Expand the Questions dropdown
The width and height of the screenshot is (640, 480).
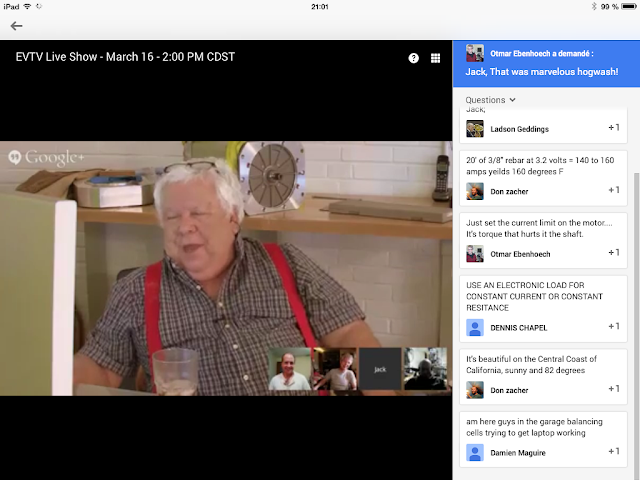coord(490,100)
